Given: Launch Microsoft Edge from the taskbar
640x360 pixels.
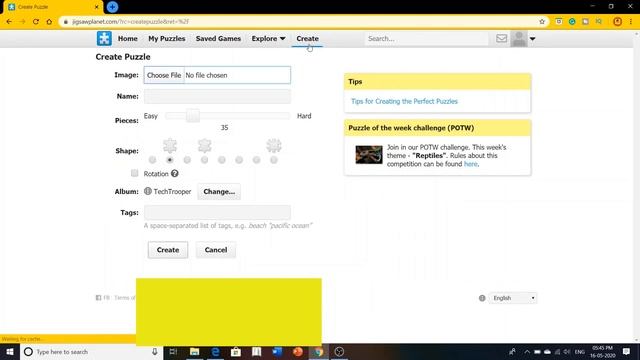Looking at the screenshot, I should pyautogui.click(x=215, y=352).
